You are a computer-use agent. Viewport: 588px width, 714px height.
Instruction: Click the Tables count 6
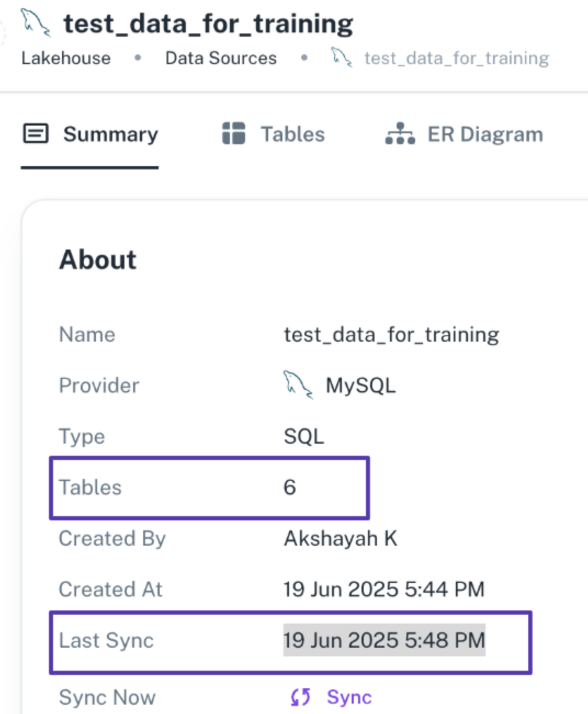click(x=290, y=487)
